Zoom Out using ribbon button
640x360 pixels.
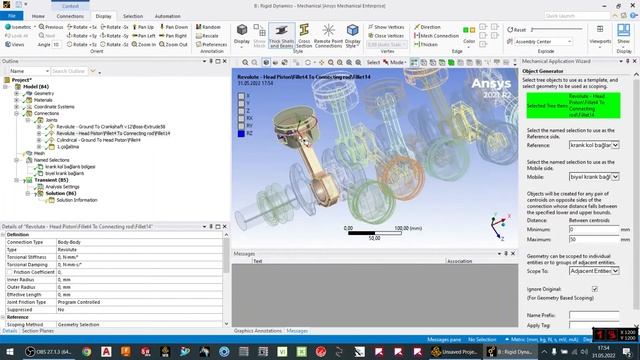point(173,44)
